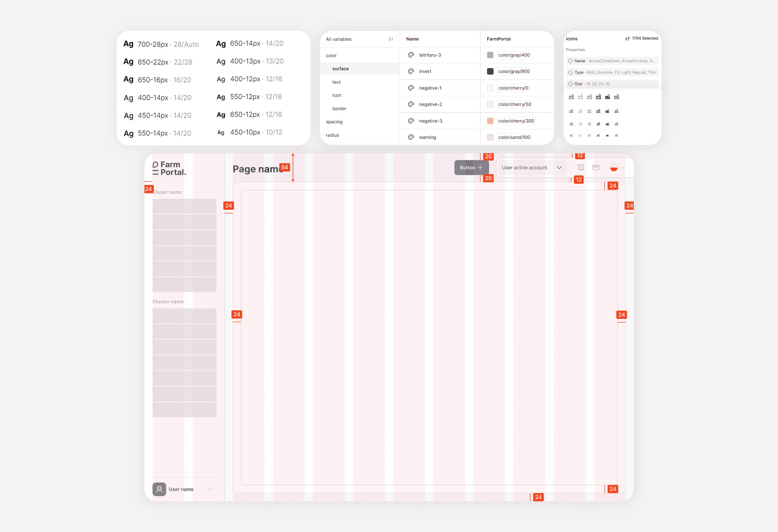The width and height of the screenshot is (778, 532).
Task: Click the user avatar icon beside User name
Action: click(159, 489)
